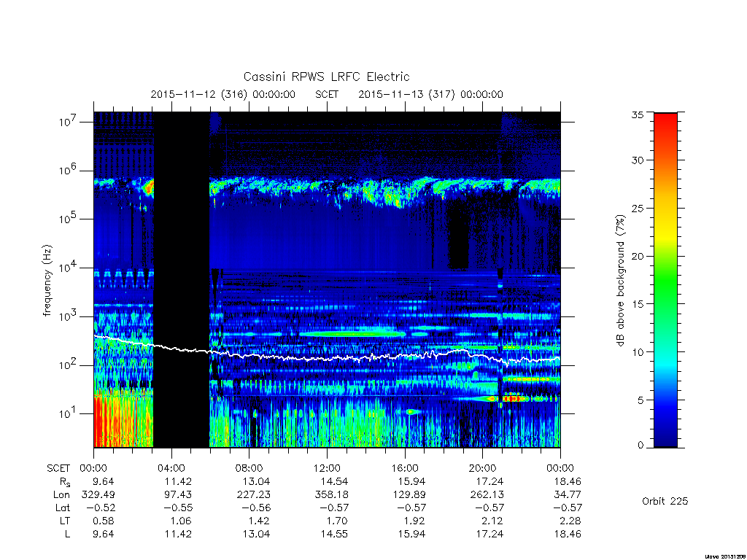Image resolution: width=747 pixels, height=560 pixels.
Task: Click the 04:00 SCET time tick label
Action: [x=171, y=468]
